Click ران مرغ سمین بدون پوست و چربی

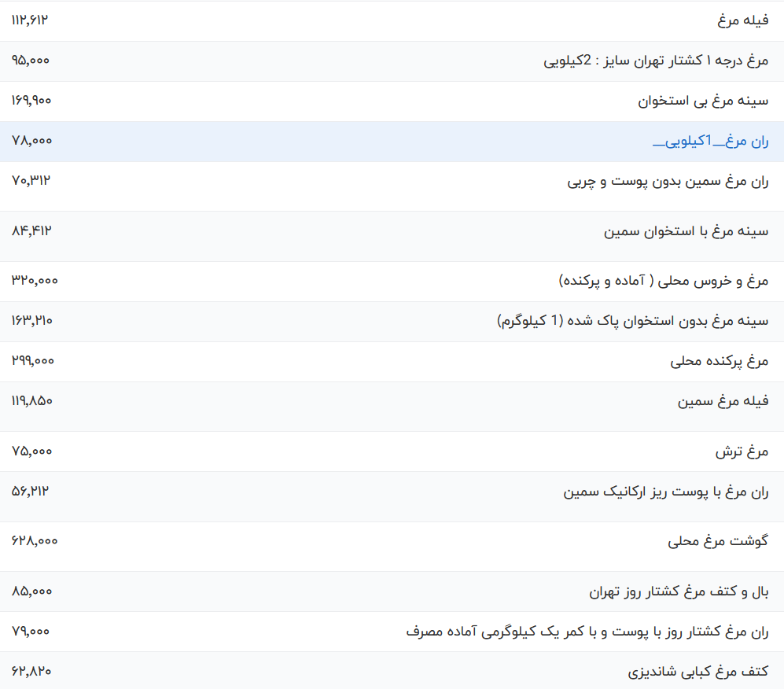[668, 182]
